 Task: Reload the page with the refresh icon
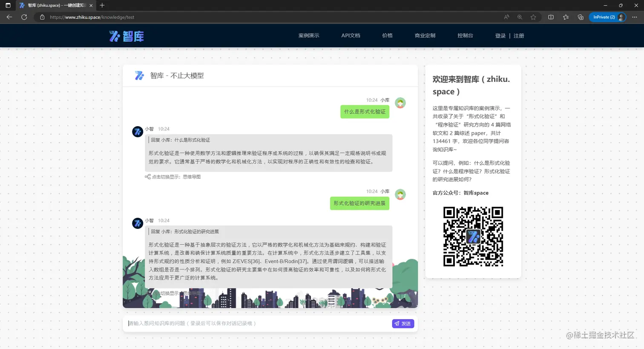point(24,17)
